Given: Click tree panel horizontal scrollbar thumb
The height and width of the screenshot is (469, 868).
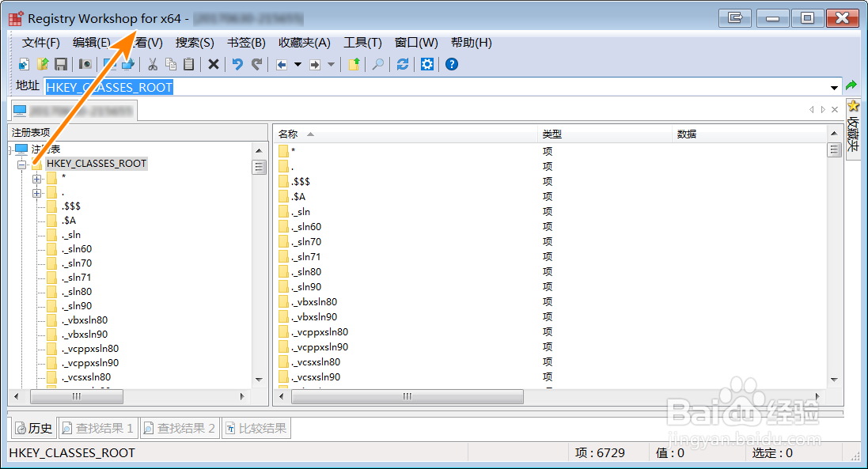Looking at the screenshot, I should pos(77,396).
